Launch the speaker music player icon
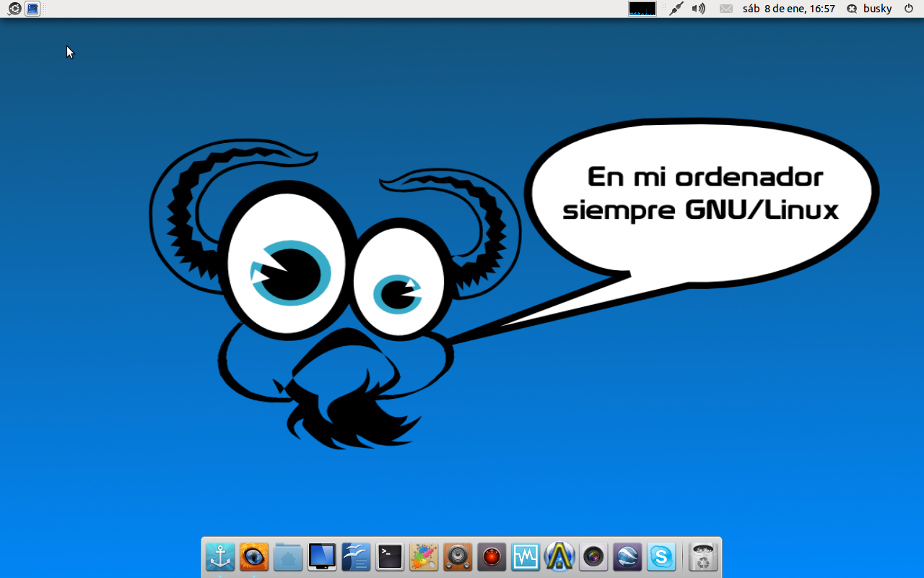924x578 pixels. [x=458, y=557]
